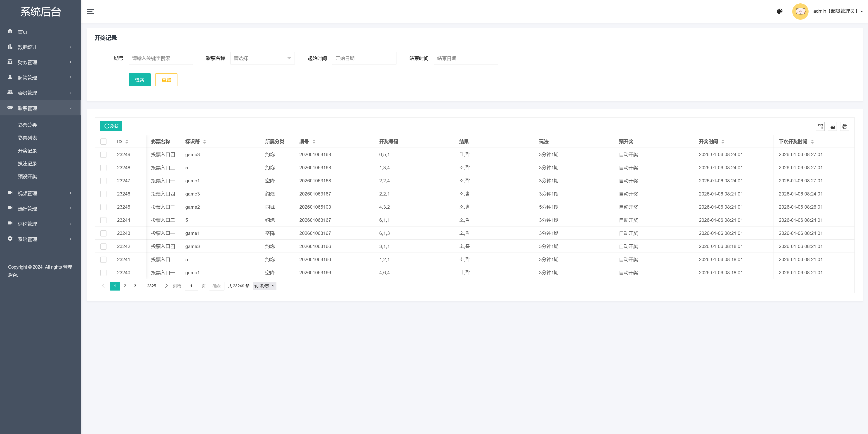Expand the 超管管理 sidebar menu
Viewport: 868px width, 434px height.
(40, 78)
